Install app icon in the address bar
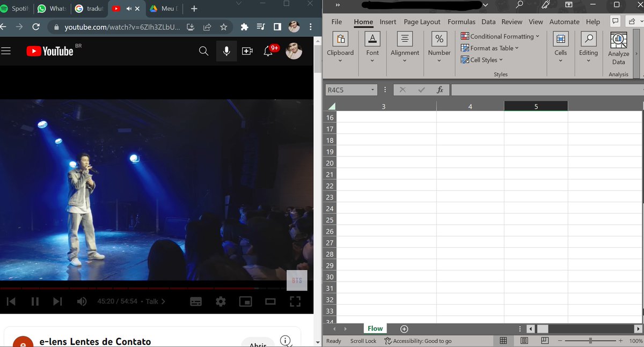This screenshot has width=644, height=347. [191, 27]
